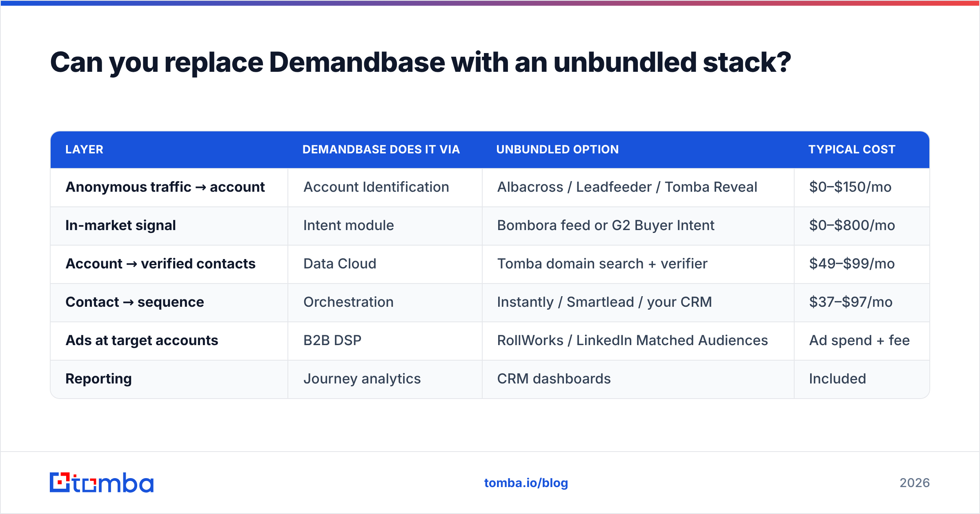Select the 'Reporting' row label
This screenshot has width=980, height=514.
click(x=98, y=379)
